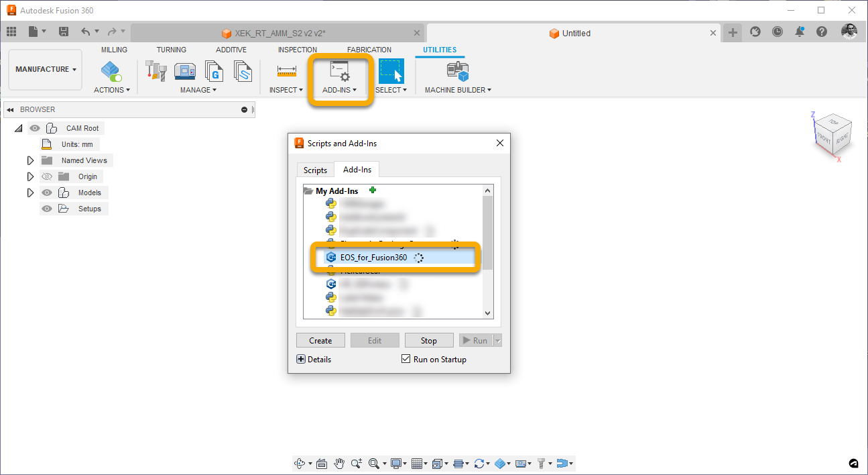
Task: Open the Job Status clock icon
Action: [777, 32]
